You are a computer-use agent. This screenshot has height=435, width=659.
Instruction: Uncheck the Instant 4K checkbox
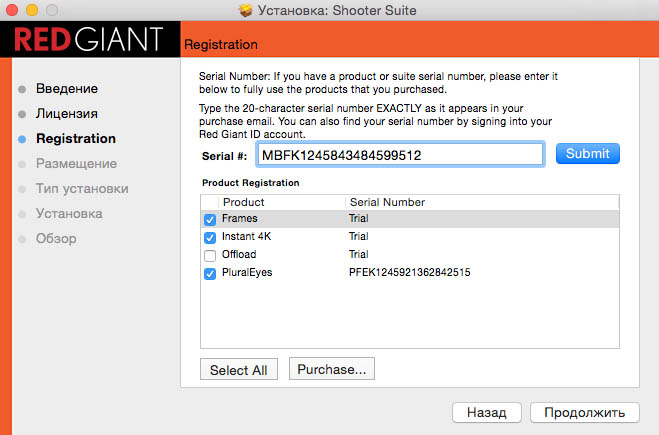coord(210,237)
